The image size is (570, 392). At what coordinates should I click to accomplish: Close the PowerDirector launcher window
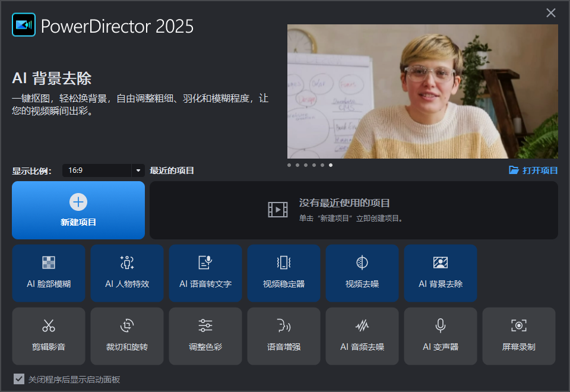551,13
